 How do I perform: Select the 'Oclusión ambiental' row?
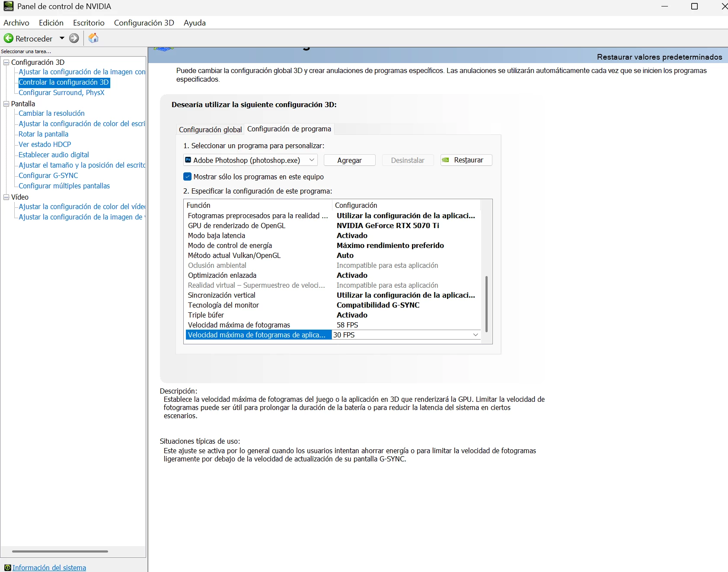(333, 265)
